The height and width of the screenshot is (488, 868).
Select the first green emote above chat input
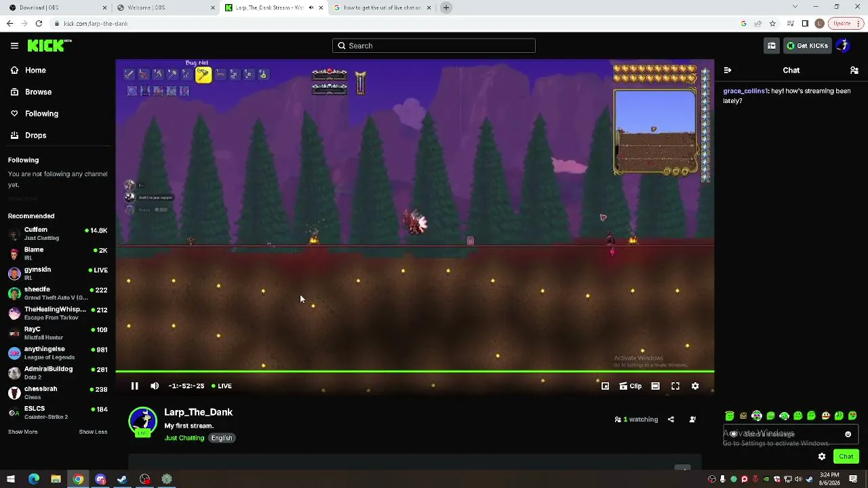point(730,416)
